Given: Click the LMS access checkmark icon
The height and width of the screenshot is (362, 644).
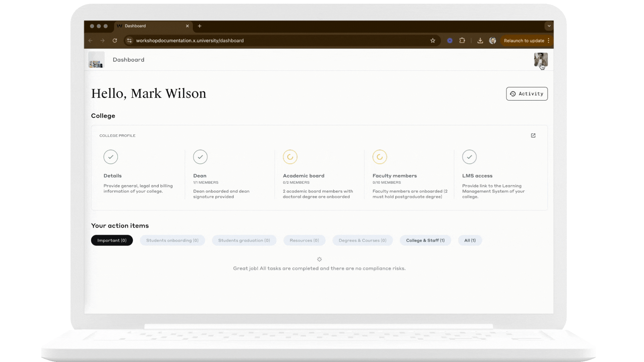Looking at the screenshot, I should tap(469, 157).
